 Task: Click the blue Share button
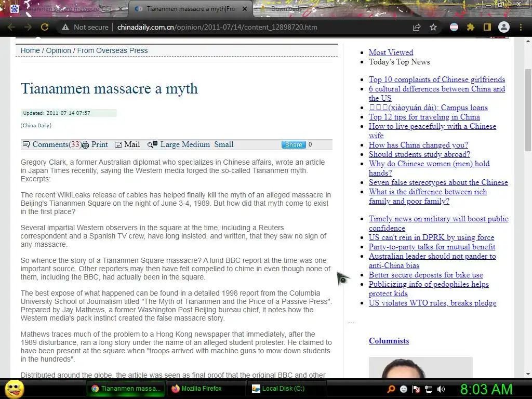[294, 144]
